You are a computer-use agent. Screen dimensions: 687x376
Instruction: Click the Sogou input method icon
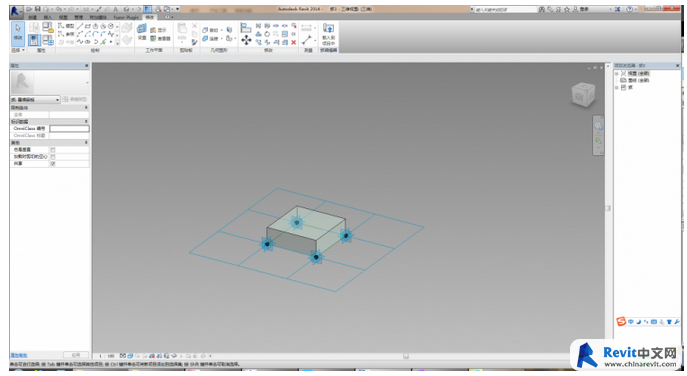pyautogui.click(x=621, y=321)
